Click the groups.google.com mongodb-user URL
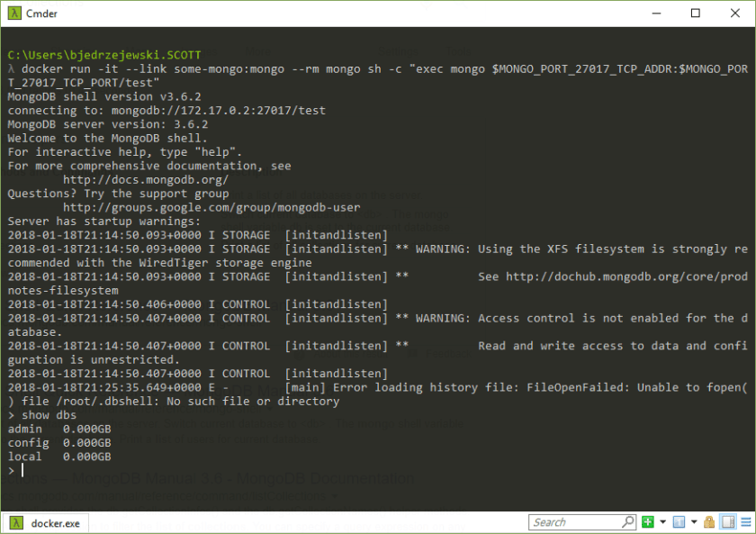The width and height of the screenshot is (756, 534). (x=211, y=208)
